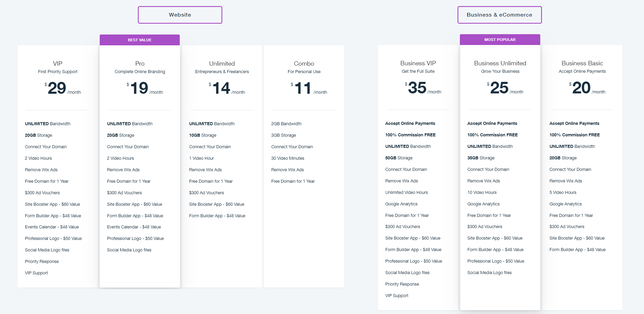Screen dimensions: 644x314
Task: Click the Form Builder App link under Unlimited
Action: (x=217, y=216)
